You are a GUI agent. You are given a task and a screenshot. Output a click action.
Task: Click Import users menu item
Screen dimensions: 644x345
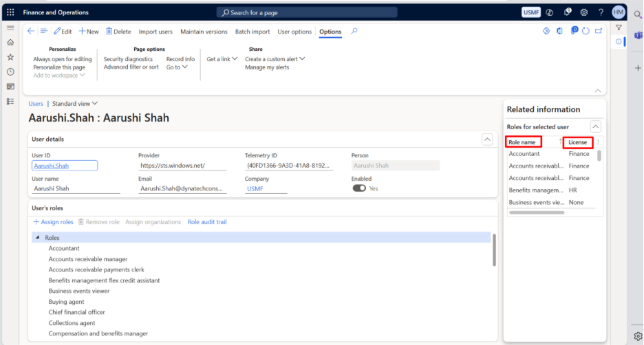pos(155,32)
